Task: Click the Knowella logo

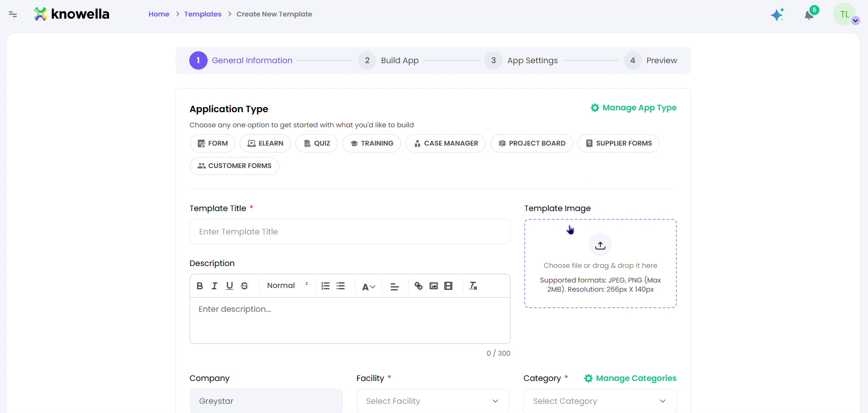Action: point(71,14)
